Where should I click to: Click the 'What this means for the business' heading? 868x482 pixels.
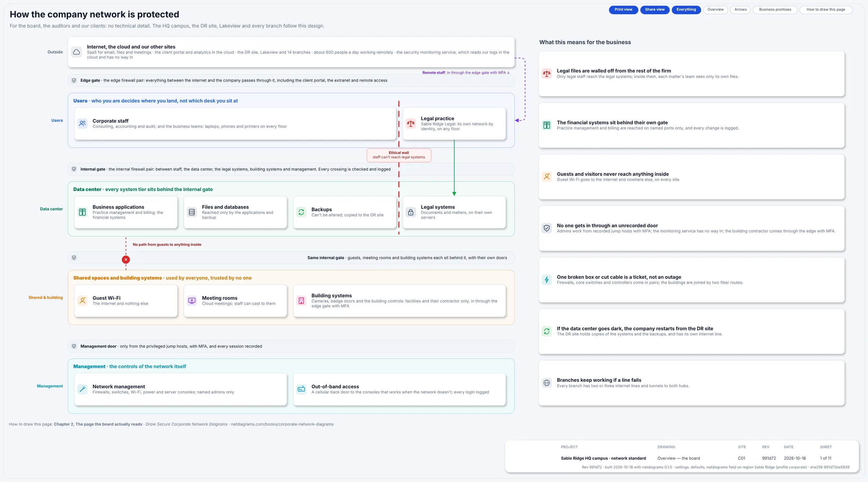(x=585, y=42)
